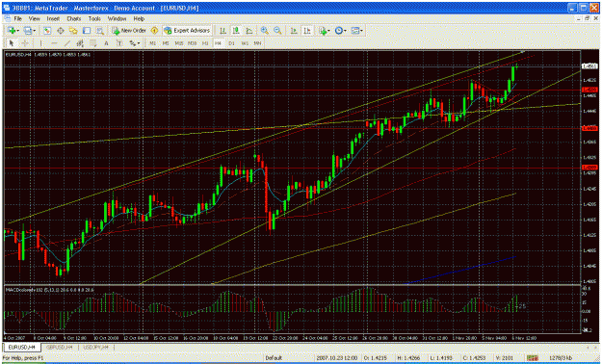Select the text label 'T' tool

pyautogui.click(x=119, y=43)
